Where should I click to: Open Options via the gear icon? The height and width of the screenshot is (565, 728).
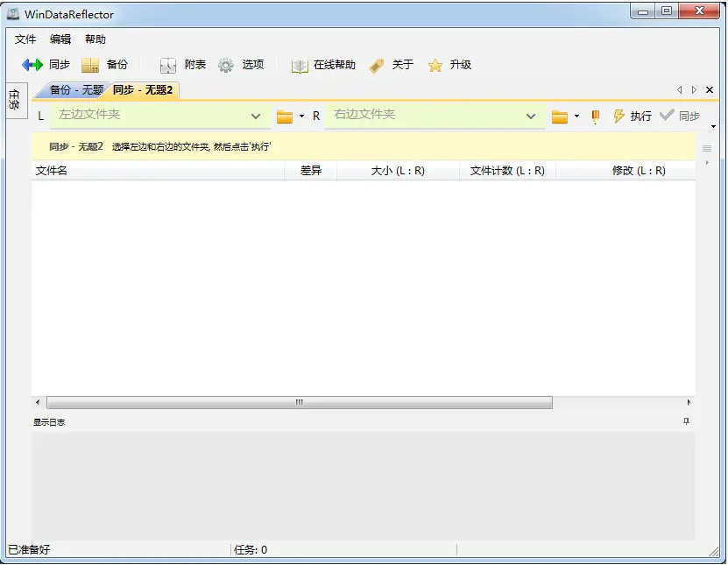click(226, 65)
